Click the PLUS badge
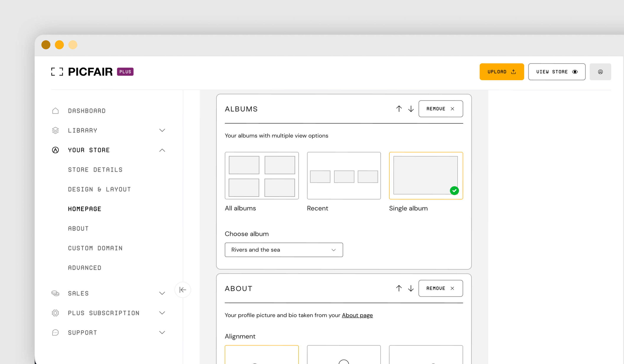The height and width of the screenshot is (364, 624). tap(125, 72)
